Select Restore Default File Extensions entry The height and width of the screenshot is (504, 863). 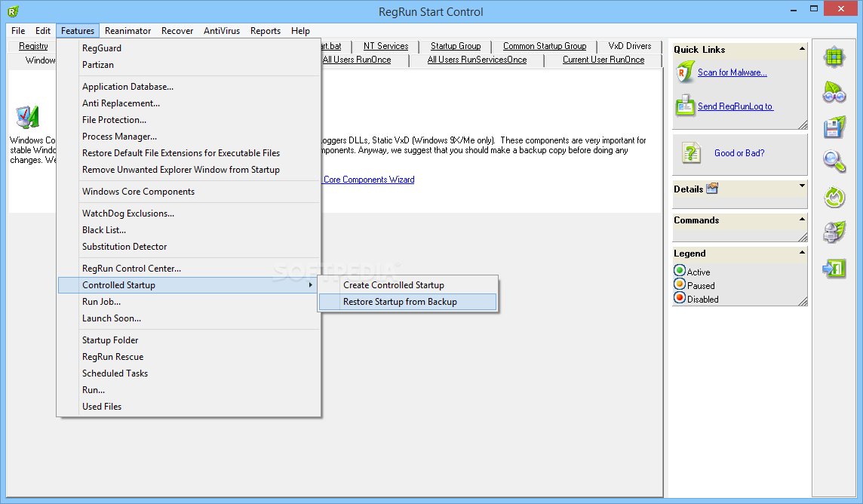pos(189,153)
